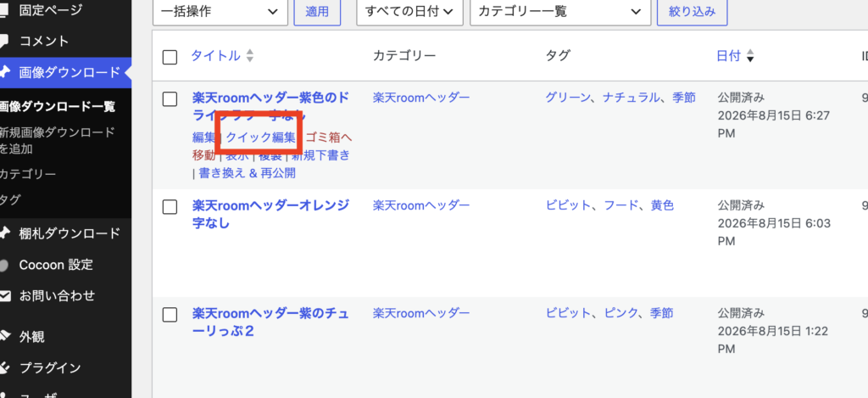The width and height of the screenshot is (868, 398).
Task: Click 書き換え & 再公開 link
Action: [x=247, y=173]
